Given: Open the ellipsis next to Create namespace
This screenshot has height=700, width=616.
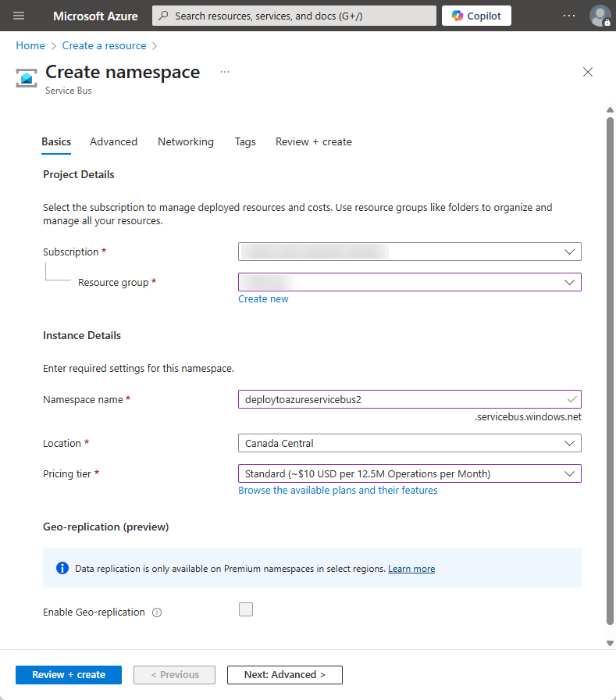Looking at the screenshot, I should [x=225, y=72].
